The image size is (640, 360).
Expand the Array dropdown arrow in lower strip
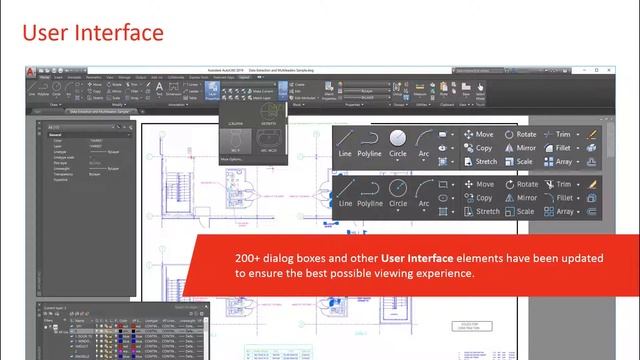pos(578,211)
